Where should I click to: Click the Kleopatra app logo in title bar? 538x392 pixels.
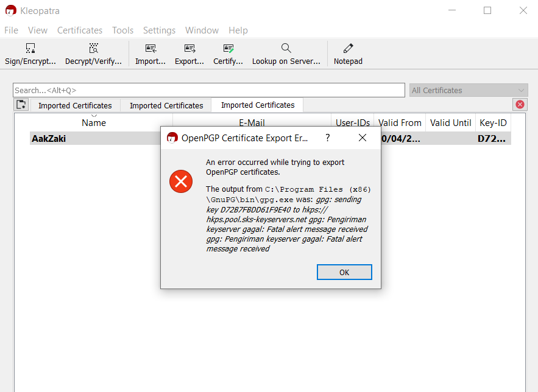pos(10,10)
